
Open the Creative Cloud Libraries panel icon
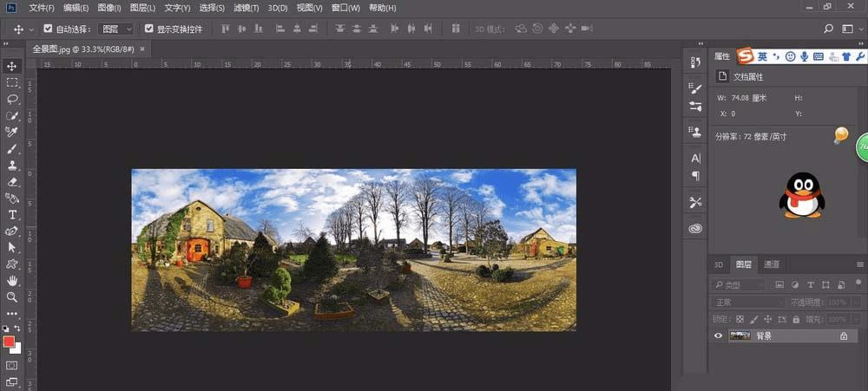[695, 229]
